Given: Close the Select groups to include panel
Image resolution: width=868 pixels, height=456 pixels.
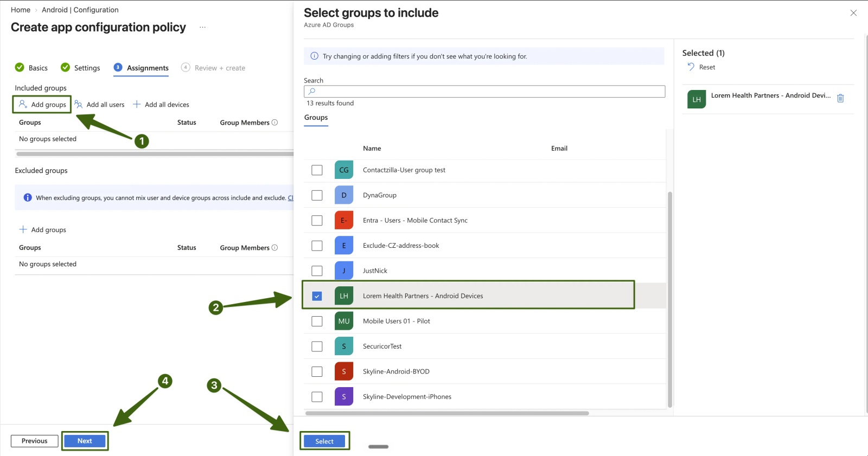Looking at the screenshot, I should (x=853, y=13).
